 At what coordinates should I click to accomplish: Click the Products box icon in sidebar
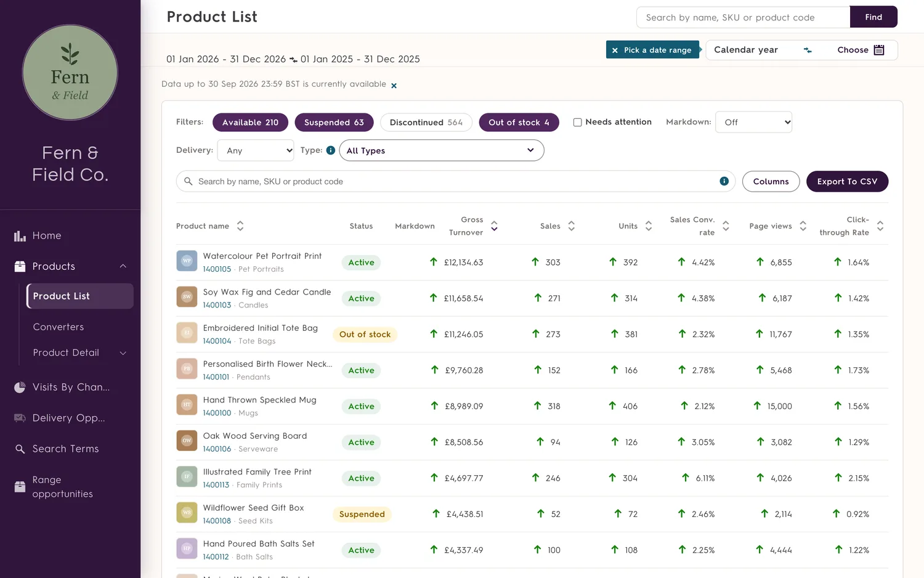coord(20,266)
